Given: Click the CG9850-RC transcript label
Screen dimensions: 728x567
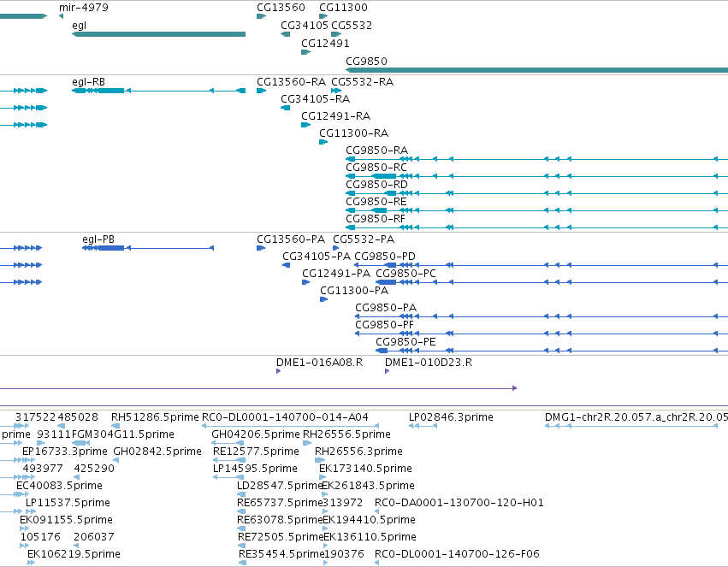Looking at the screenshot, I should coord(376,168).
